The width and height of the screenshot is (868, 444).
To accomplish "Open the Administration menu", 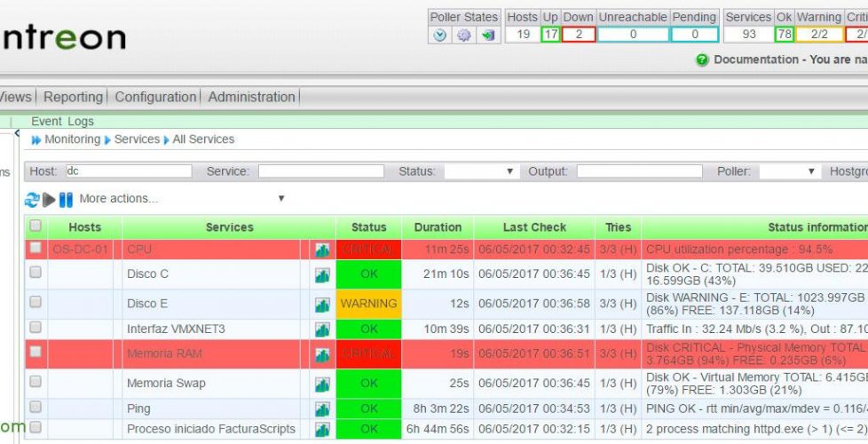I will [252, 97].
